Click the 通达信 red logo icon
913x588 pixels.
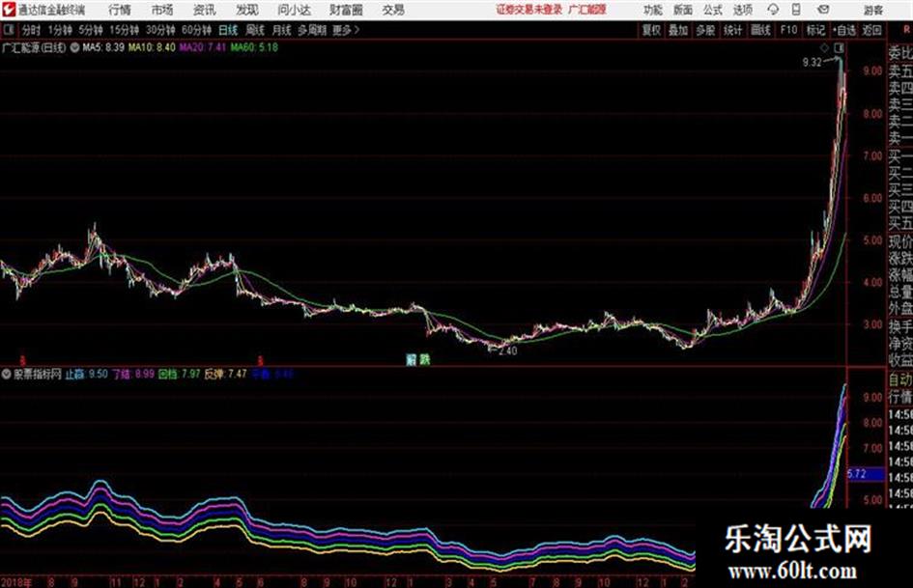click(10, 10)
